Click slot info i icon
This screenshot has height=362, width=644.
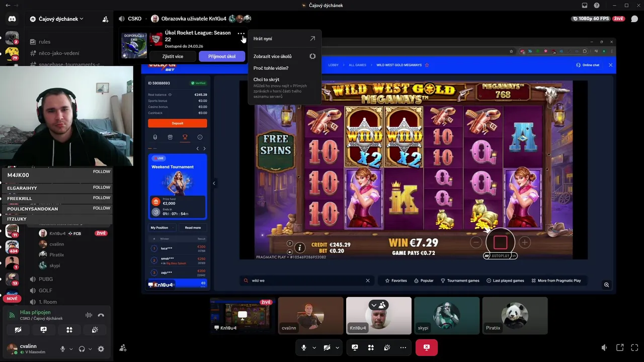tap(300, 247)
